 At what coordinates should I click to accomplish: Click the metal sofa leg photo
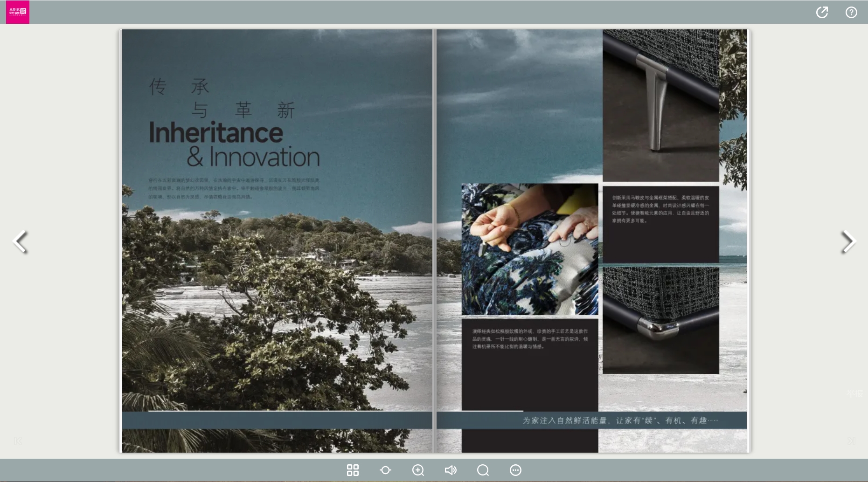pyautogui.click(x=661, y=105)
